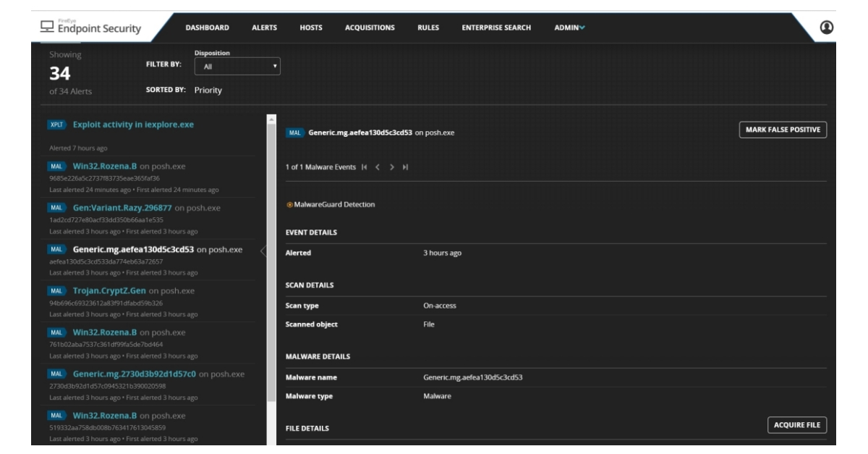
Task: Click the next malware event arrow
Action: 391,166
